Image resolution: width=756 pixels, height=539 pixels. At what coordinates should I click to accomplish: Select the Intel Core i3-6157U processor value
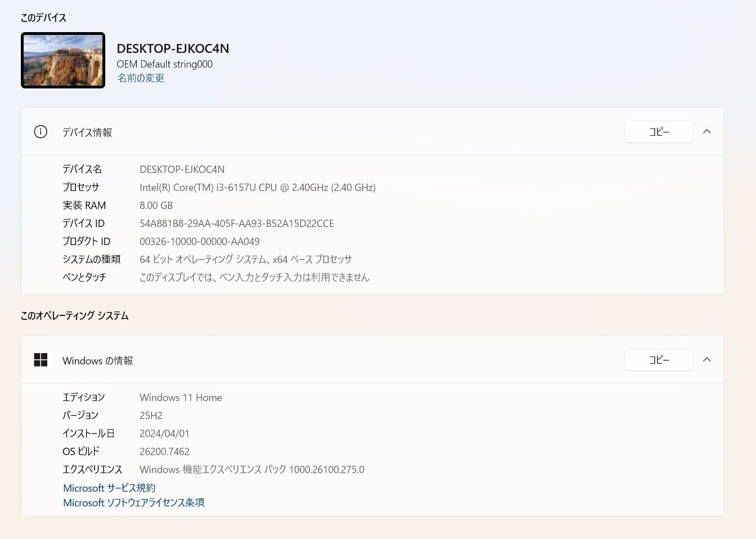(258, 188)
